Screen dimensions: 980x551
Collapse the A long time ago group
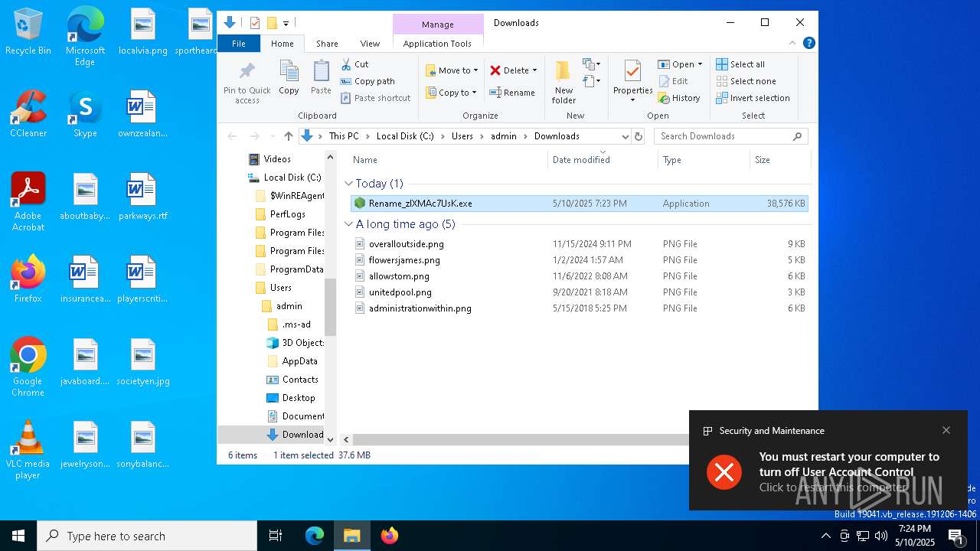coord(349,224)
